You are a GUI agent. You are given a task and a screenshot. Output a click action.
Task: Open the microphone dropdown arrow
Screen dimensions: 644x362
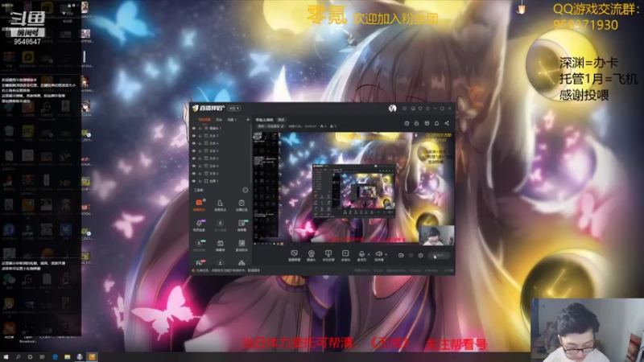coord(369,254)
